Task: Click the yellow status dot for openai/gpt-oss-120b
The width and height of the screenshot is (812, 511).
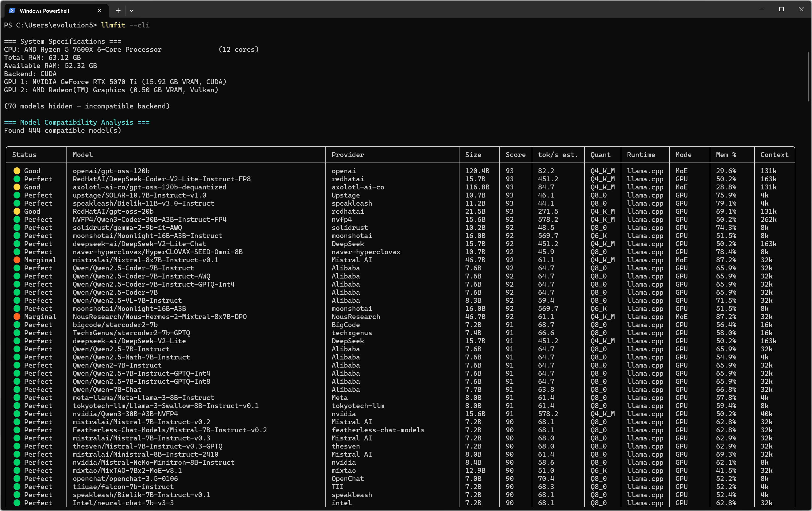Action: coord(17,171)
